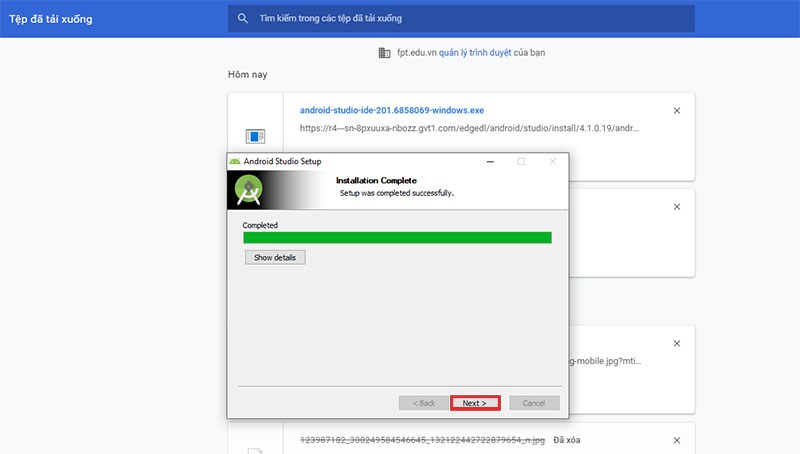Click the disabled maximize button of setup window
The width and height of the screenshot is (800, 454).
coord(521,162)
